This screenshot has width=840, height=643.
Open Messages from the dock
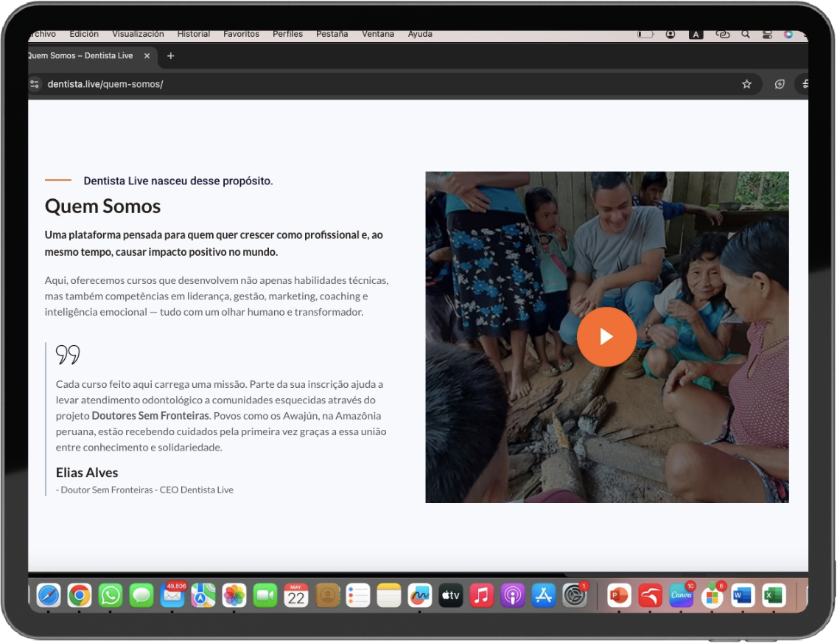coord(141,595)
